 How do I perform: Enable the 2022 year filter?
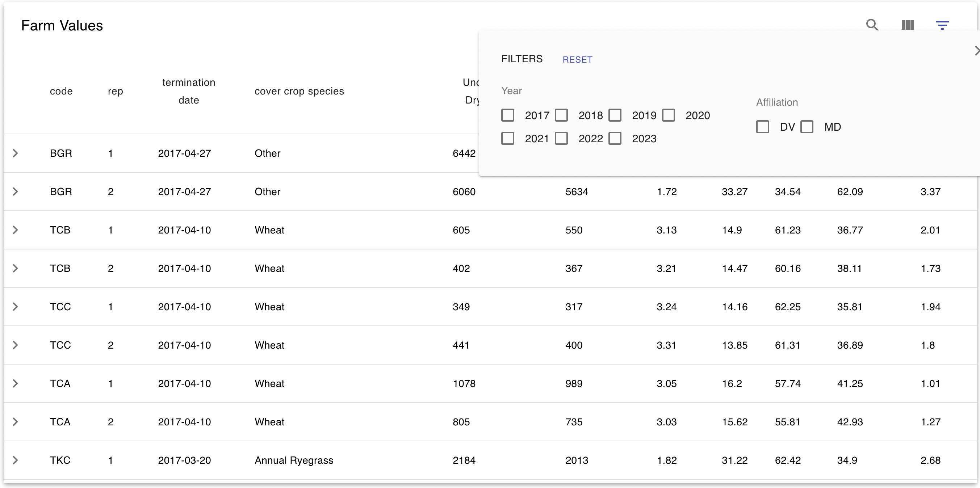click(x=561, y=138)
